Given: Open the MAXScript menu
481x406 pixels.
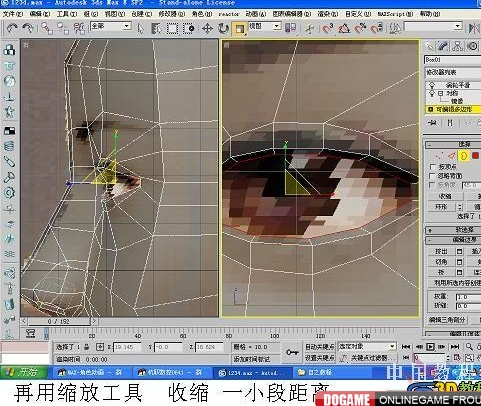Looking at the screenshot, I should (x=395, y=14).
